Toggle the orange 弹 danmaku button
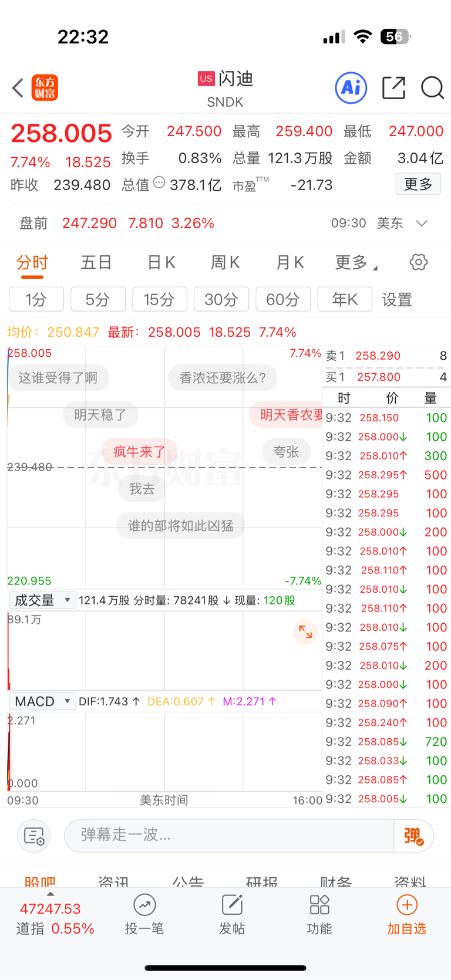Image resolution: width=451 pixels, height=980 pixels. tap(413, 836)
